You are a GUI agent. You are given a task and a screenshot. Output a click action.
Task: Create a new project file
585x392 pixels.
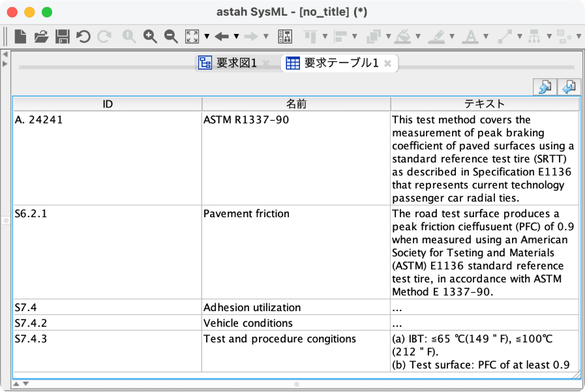pyautogui.click(x=20, y=37)
